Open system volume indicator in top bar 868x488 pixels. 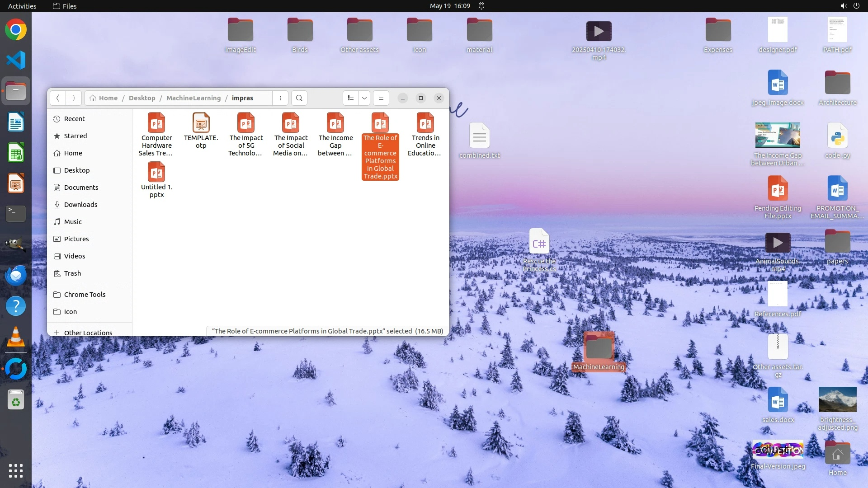click(844, 6)
